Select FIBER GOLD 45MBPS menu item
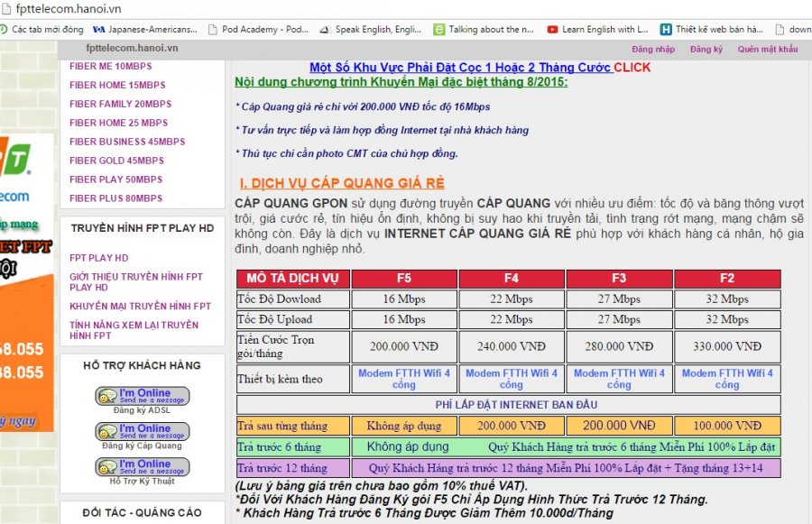 116,161
